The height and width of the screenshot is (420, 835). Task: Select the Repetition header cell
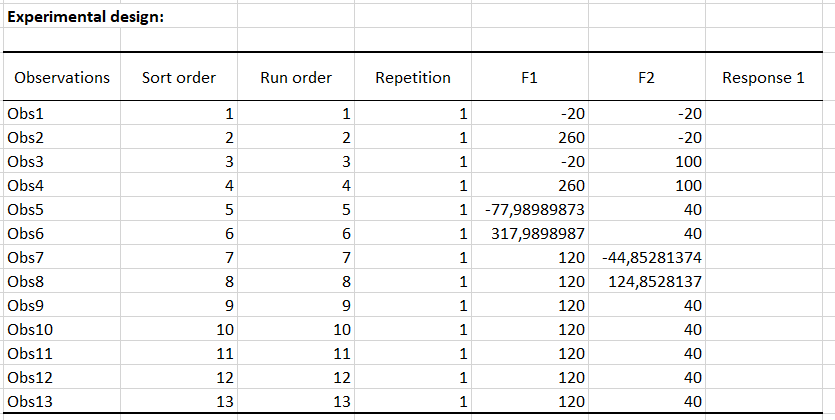[413, 77]
